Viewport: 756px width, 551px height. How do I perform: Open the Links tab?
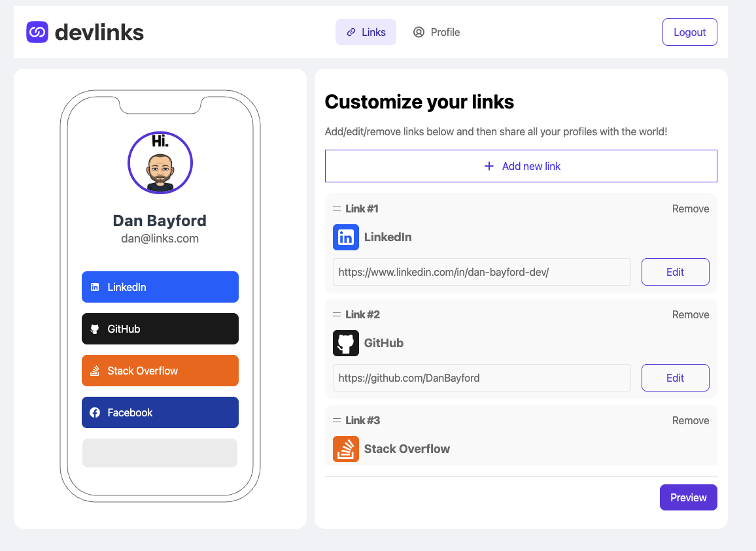click(x=366, y=32)
